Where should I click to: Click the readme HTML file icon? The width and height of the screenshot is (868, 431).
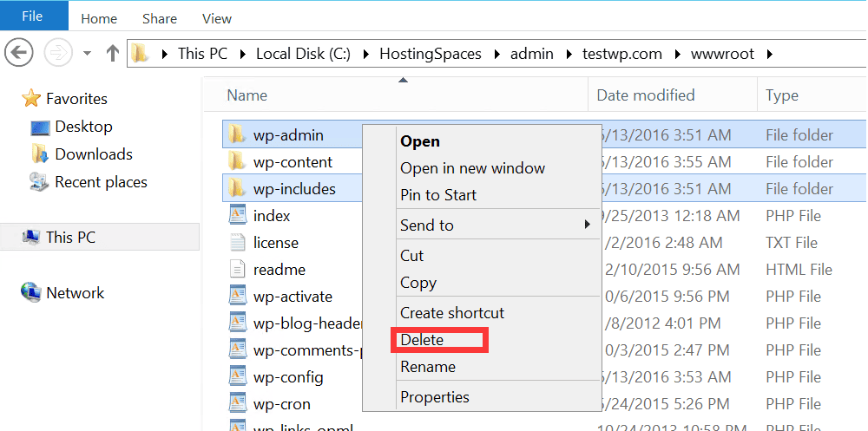(x=238, y=270)
